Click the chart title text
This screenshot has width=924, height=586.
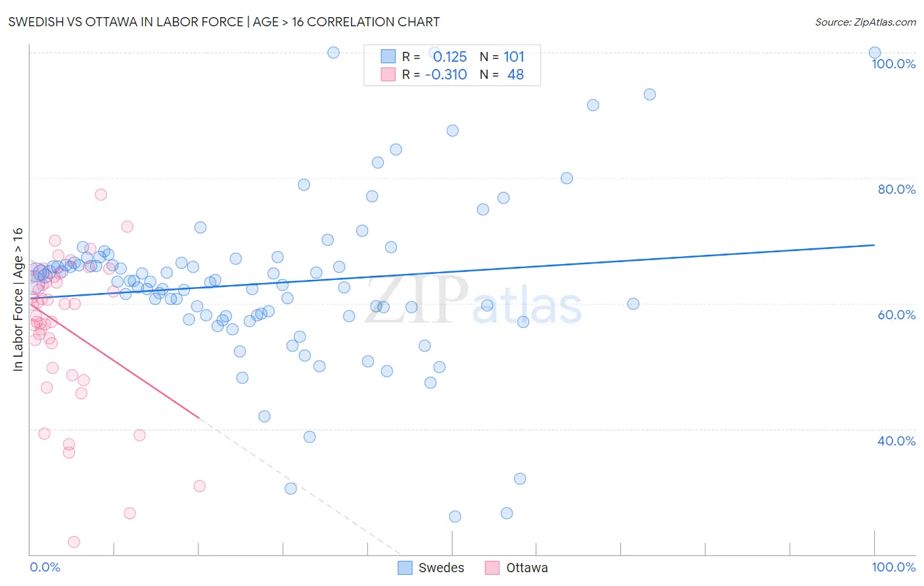tap(224, 22)
